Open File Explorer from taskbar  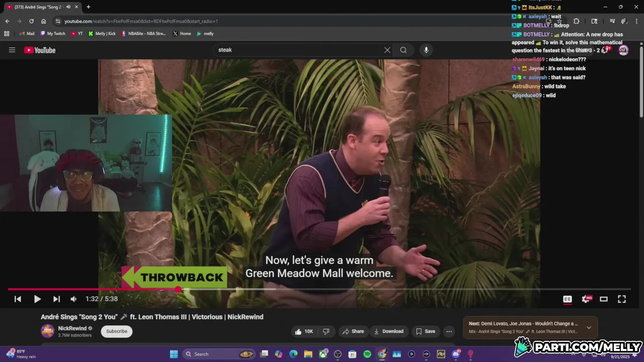308,354
